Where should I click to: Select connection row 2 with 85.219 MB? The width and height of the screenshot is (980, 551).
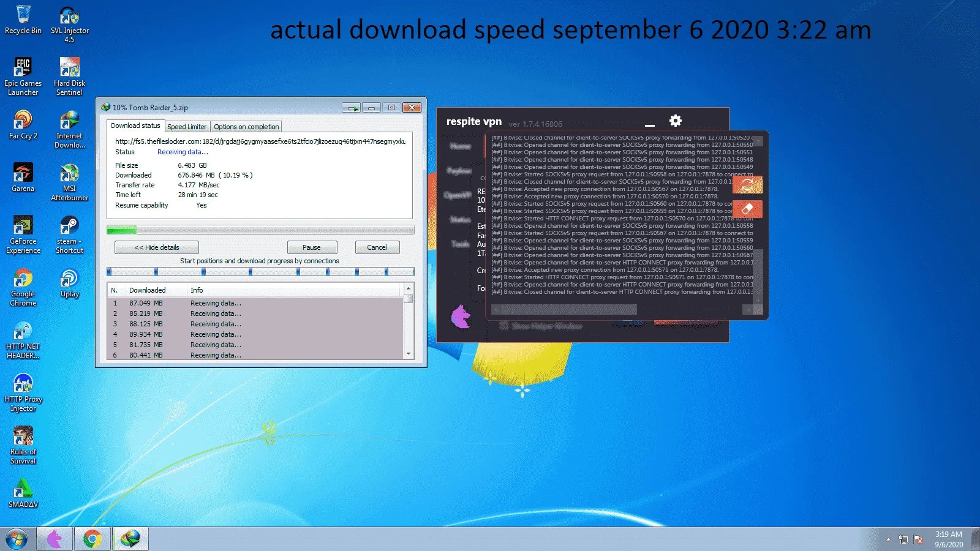(255, 313)
